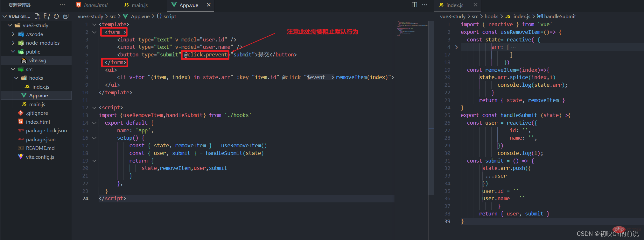Collapse the VUE3-ST... workspace root

click(4, 16)
